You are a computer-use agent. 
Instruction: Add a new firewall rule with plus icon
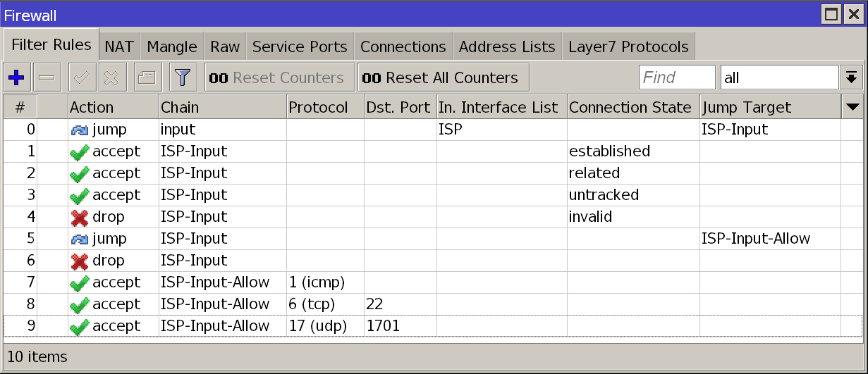(16, 77)
